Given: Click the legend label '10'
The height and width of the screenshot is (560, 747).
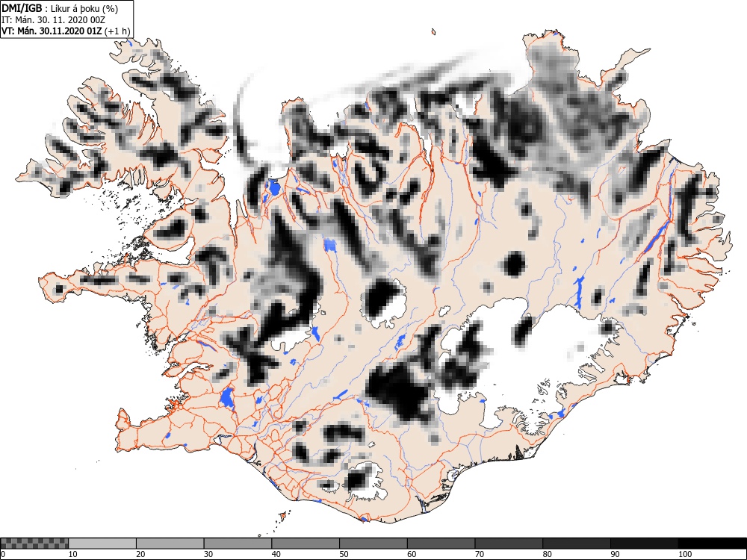Looking at the screenshot, I should click(72, 554).
